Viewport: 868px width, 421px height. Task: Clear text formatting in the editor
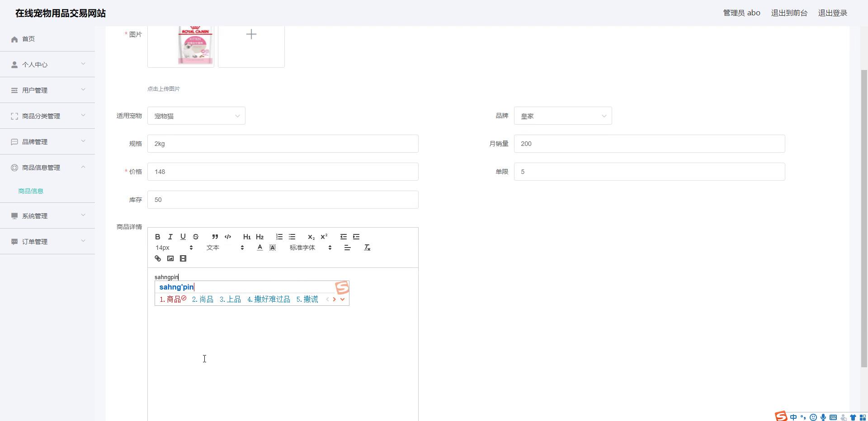(367, 248)
